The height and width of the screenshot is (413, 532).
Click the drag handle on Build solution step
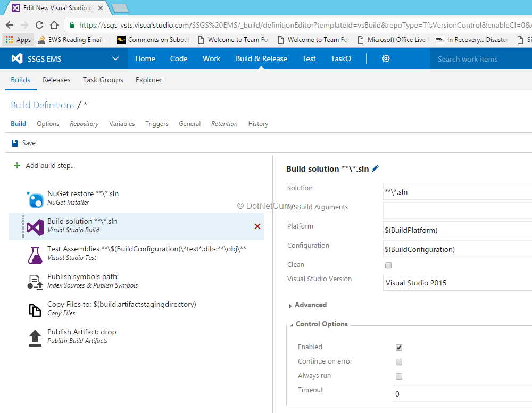click(23, 226)
